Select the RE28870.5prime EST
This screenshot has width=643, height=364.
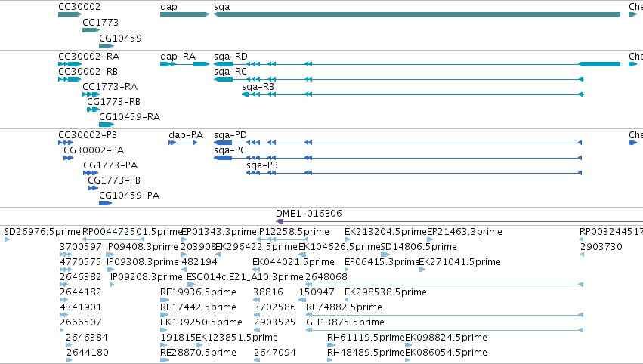[x=165, y=361]
